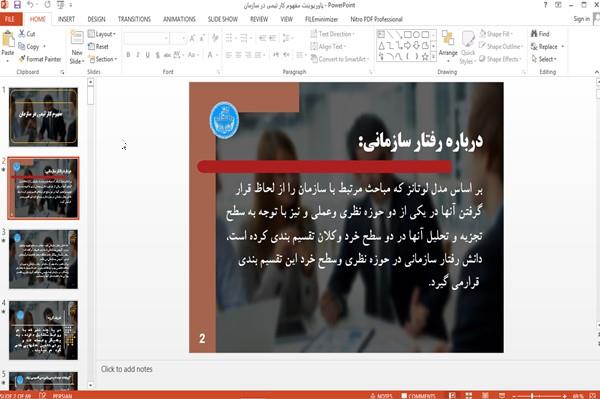Select the star shape in shapes gallery
The image size is (600, 399).
pos(425,57)
